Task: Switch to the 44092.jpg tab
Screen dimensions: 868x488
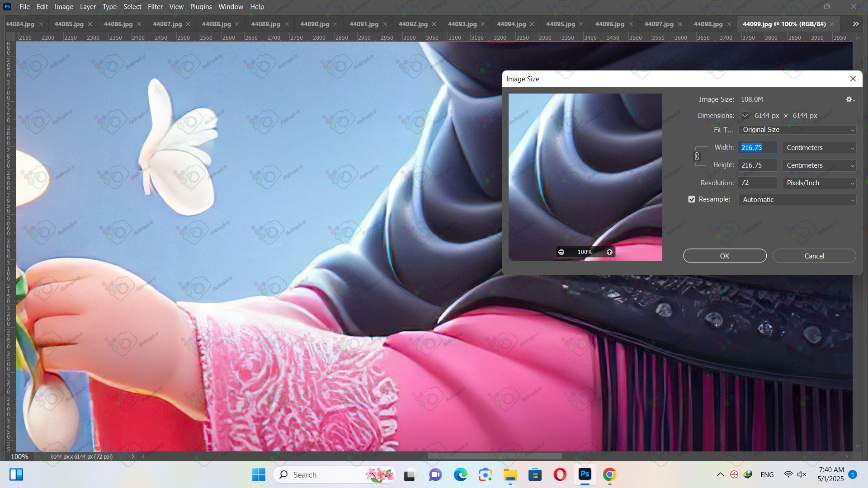Action: coord(413,24)
